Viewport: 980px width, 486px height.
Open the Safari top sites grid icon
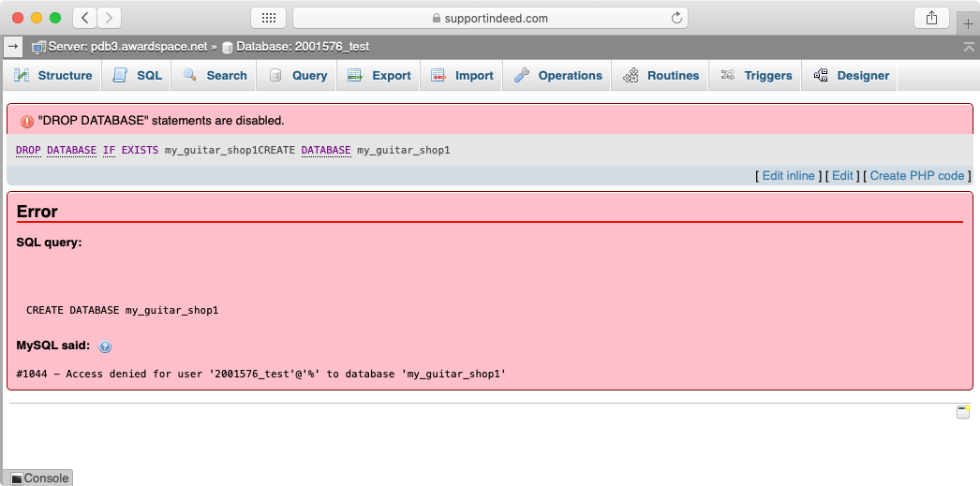(x=268, y=18)
